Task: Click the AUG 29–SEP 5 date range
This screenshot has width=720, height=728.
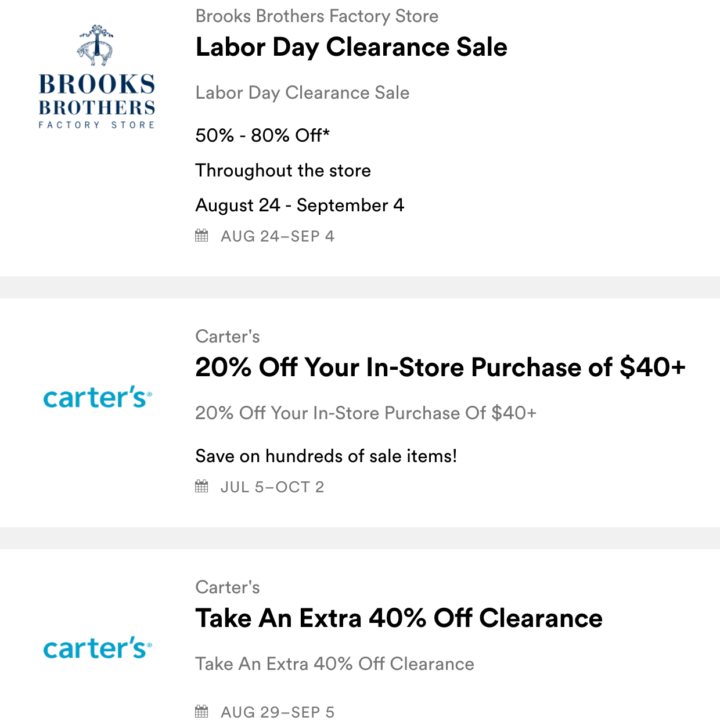Action: pyautogui.click(x=278, y=712)
